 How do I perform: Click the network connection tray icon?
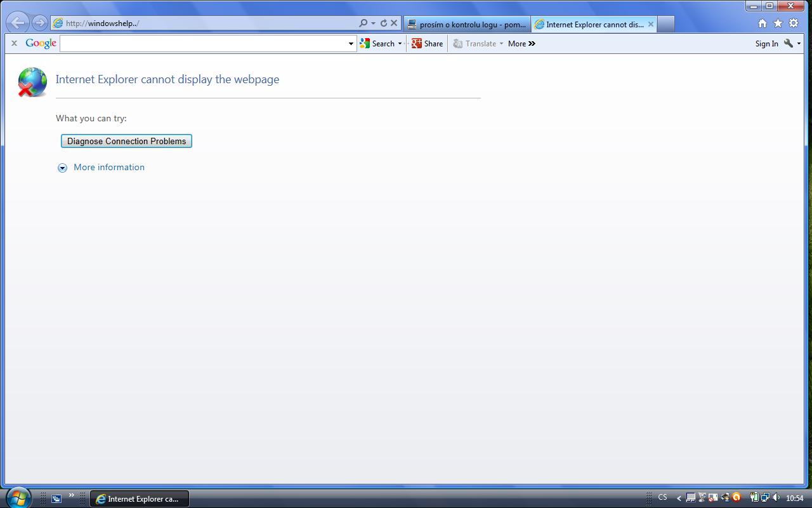tap(766, 498)
